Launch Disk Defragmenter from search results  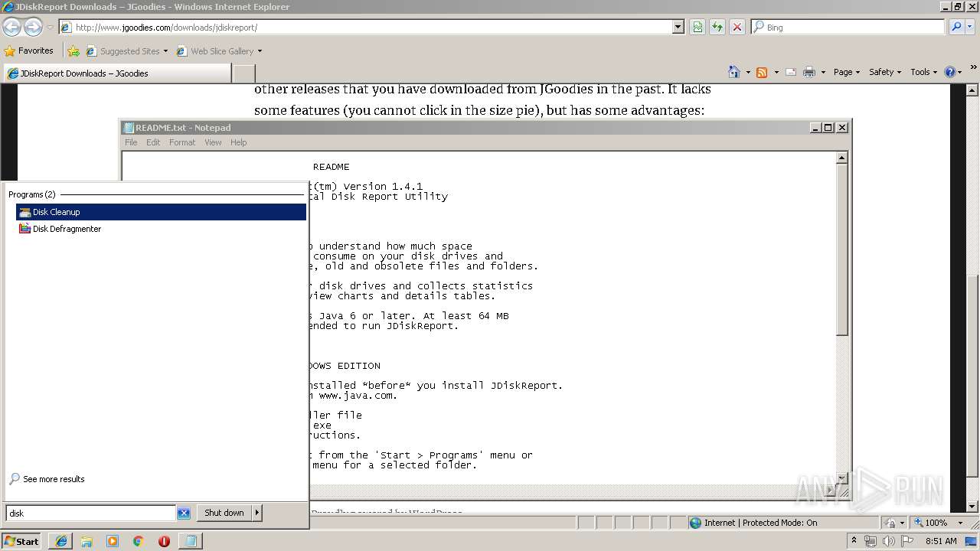click(x=161, y=229)
